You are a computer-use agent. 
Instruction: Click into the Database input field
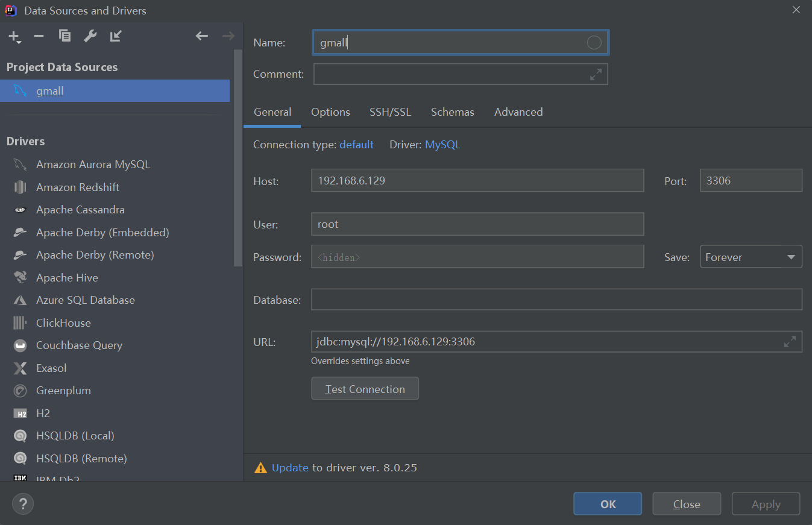[x=556, y=300]
